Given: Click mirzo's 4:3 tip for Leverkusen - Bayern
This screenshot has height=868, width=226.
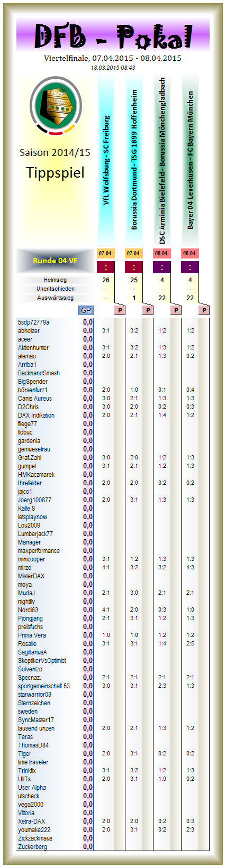Looking at the screenshot, I should (x=190, y=567).
